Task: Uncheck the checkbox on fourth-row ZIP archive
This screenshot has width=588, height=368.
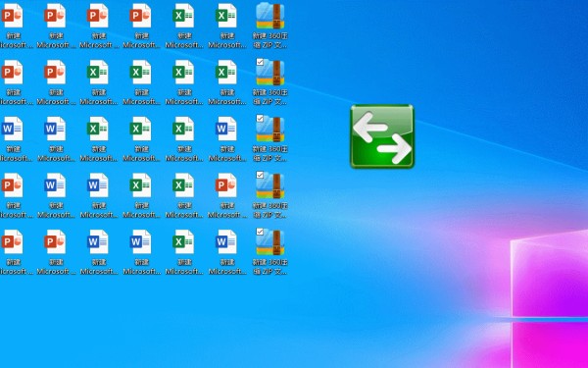Action: click(260, 175)
